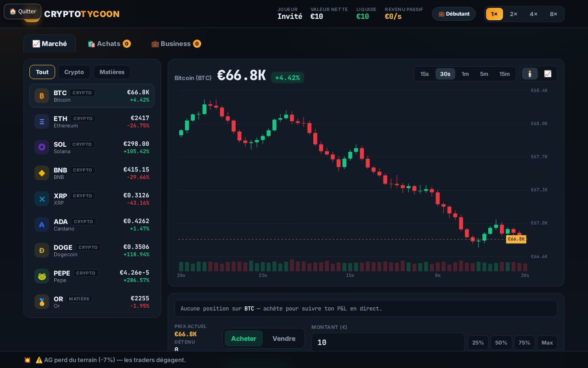Click the Débutant rank badge
This screenshot has height=368, width=588.
pos(454,14)
